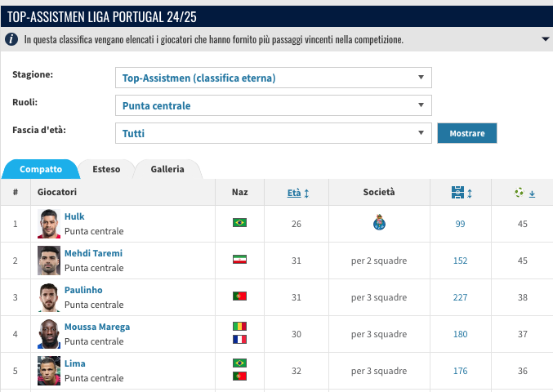Open the Ruoli Punta centrale dropdown
Image resolution: width=553 pixels, height=392 pixels.
274,105
